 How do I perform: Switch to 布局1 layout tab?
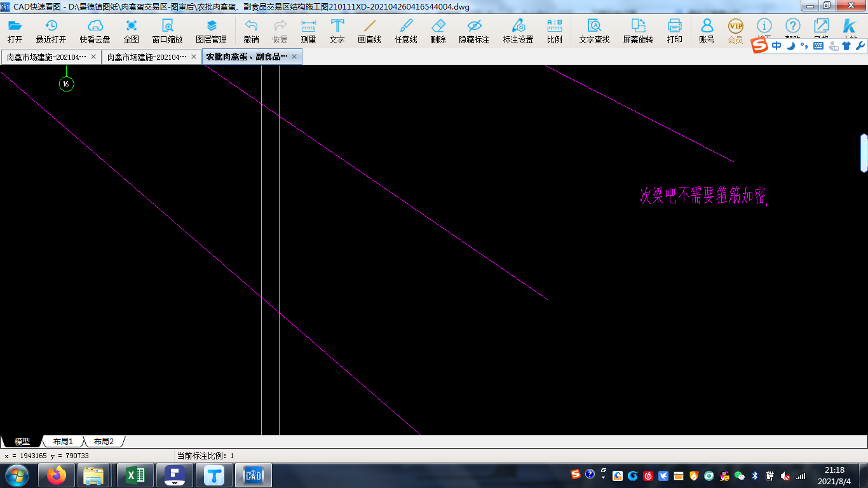click(x=63, y=441)
